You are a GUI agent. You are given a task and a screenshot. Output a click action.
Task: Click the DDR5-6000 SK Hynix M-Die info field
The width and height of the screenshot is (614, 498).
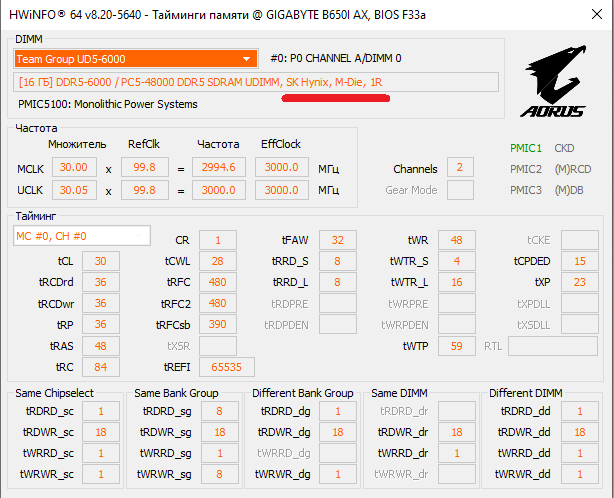[256, 82]
